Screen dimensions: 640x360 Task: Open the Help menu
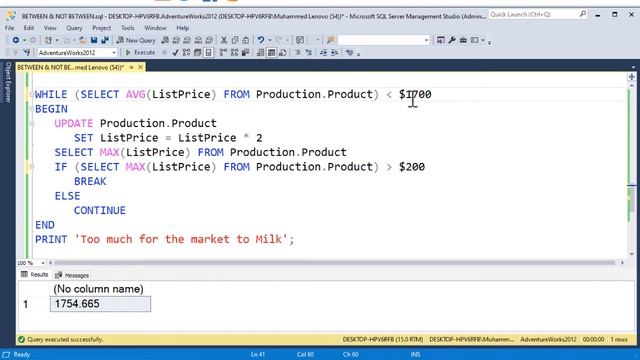[x=182, y=28]
